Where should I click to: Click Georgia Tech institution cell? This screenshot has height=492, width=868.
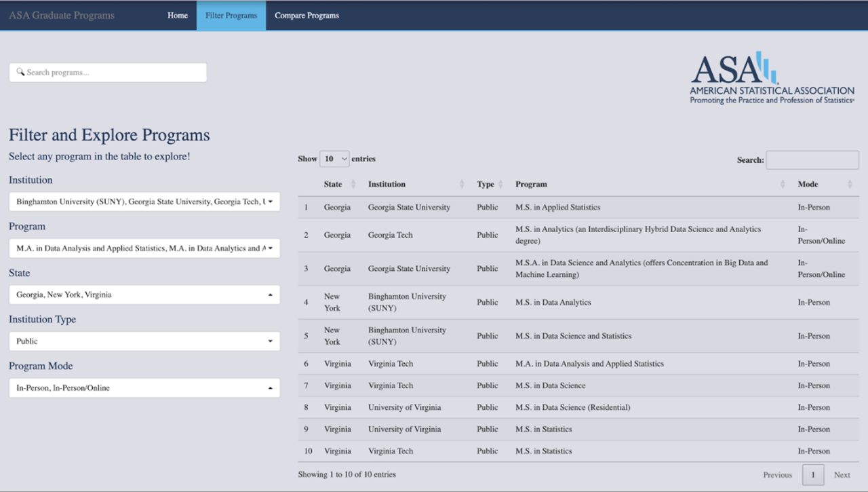click(390, 235)
